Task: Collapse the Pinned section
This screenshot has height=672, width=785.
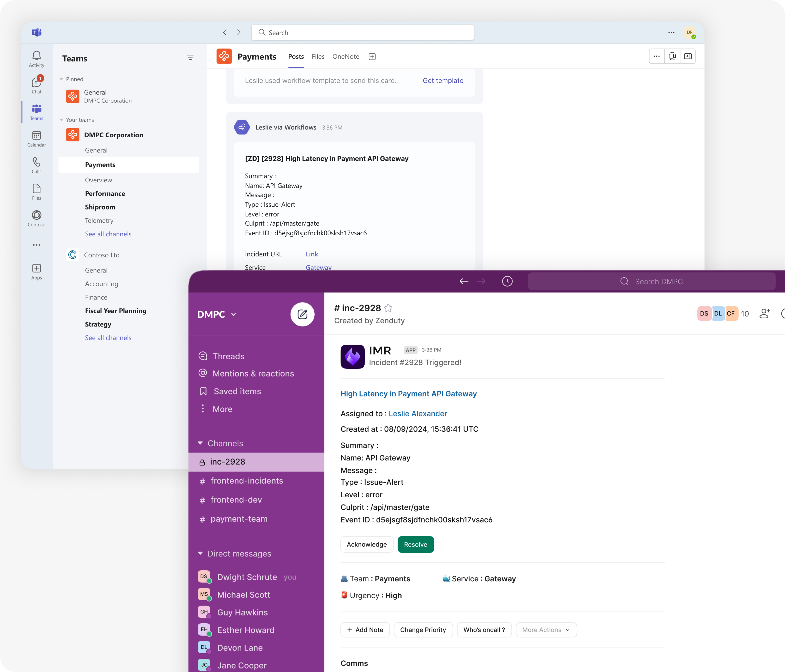Action: coord(61,79)
